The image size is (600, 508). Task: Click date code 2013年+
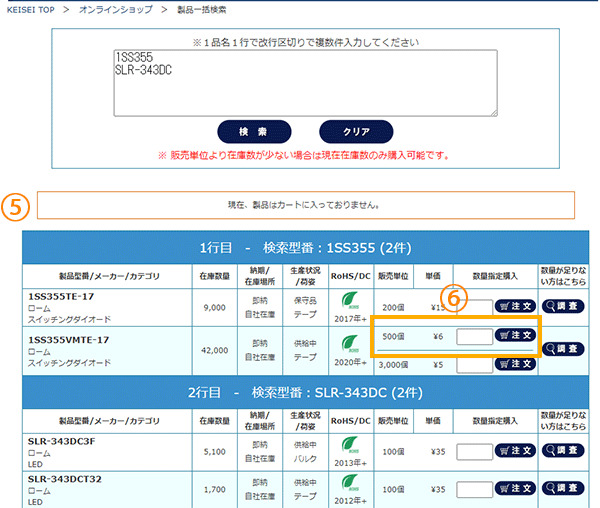coord(351,463)
